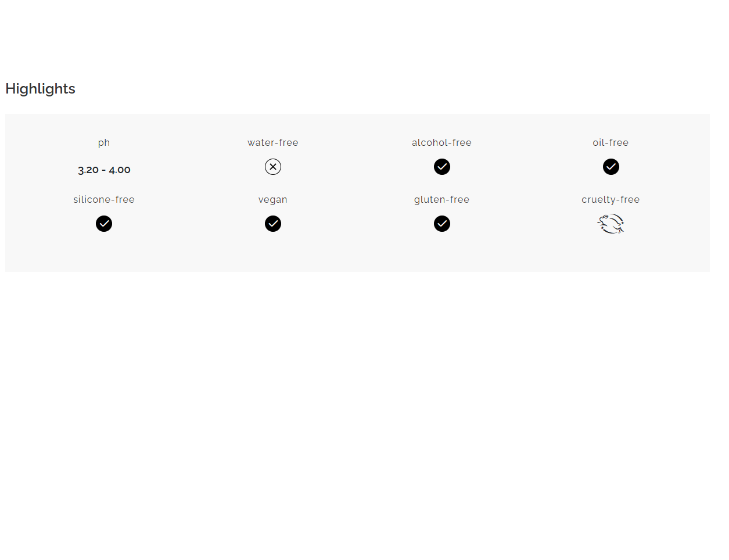Click the alcohol-free checkmark icon
The height and width of the screenshot is (560, 729).
[x=442, y=167]
